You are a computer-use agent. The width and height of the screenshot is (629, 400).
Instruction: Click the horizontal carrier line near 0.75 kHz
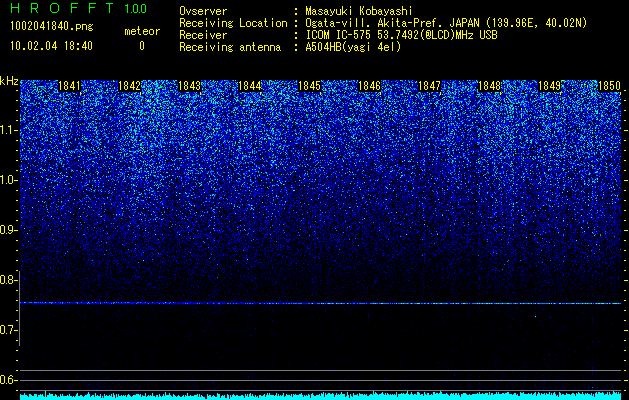click(x=321, y=303)
